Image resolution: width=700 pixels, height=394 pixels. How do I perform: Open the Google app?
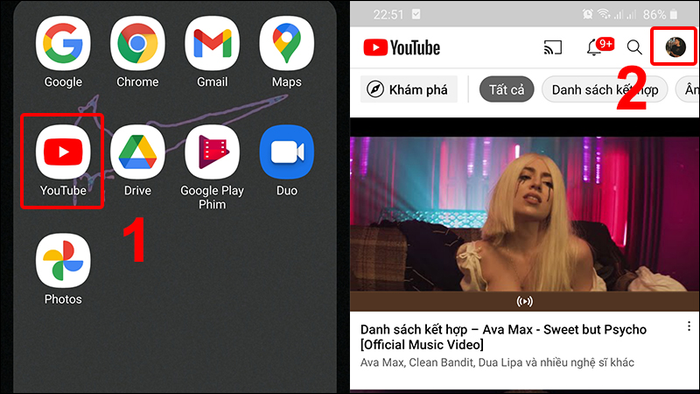coord(63,44)
